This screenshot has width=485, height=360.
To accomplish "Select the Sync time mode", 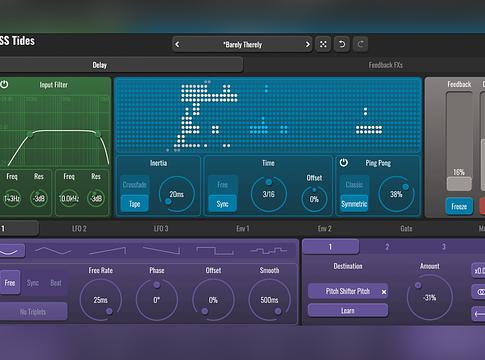I will pyautogui.click(x=222, y=204).
